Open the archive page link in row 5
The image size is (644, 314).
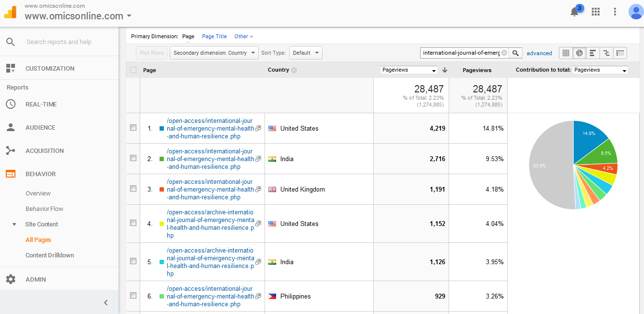pos(210,262)
